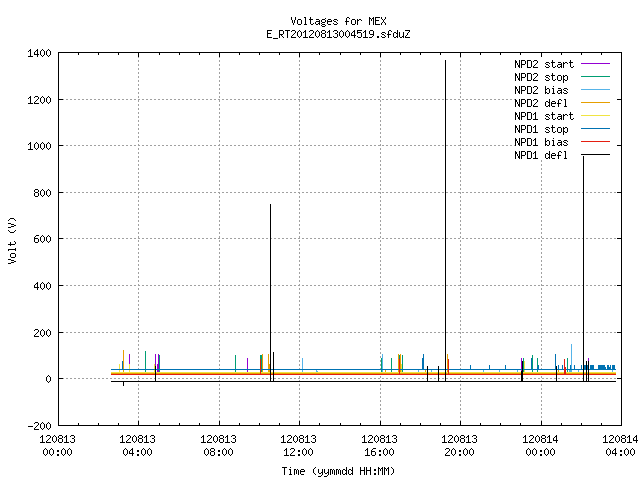Click the y-axis tick label '400'
This screenshot has width=640, height=480.
[42, 286]
